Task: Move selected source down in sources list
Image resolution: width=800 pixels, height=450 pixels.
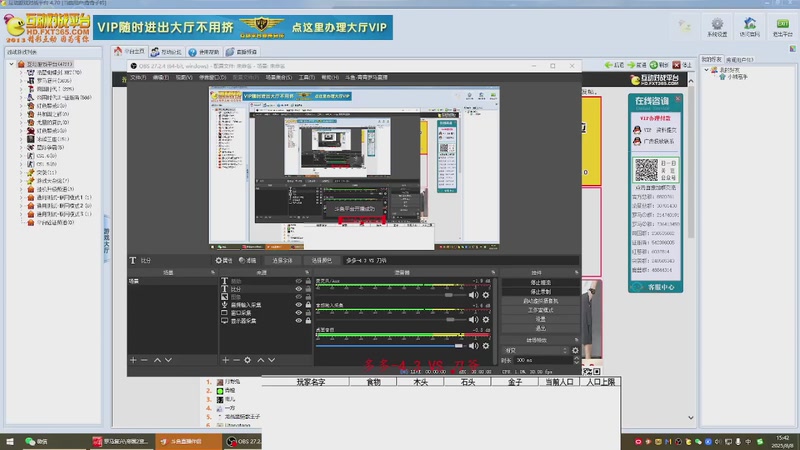Action: [271, 360]
